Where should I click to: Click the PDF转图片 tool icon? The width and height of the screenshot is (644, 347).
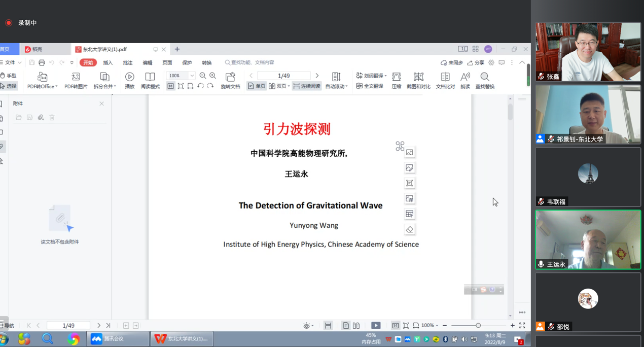[x=76, y=77]
